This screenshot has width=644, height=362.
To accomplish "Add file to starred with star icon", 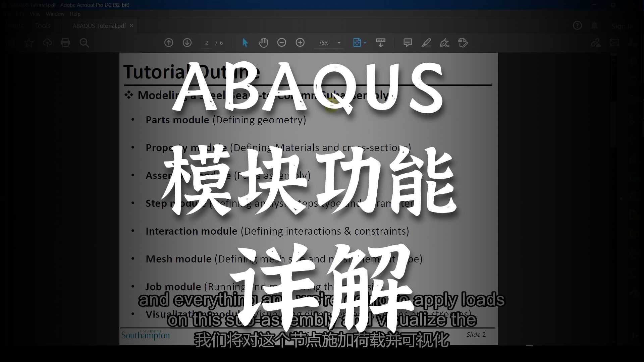I will pyautogui.click(x=29, y=43).
